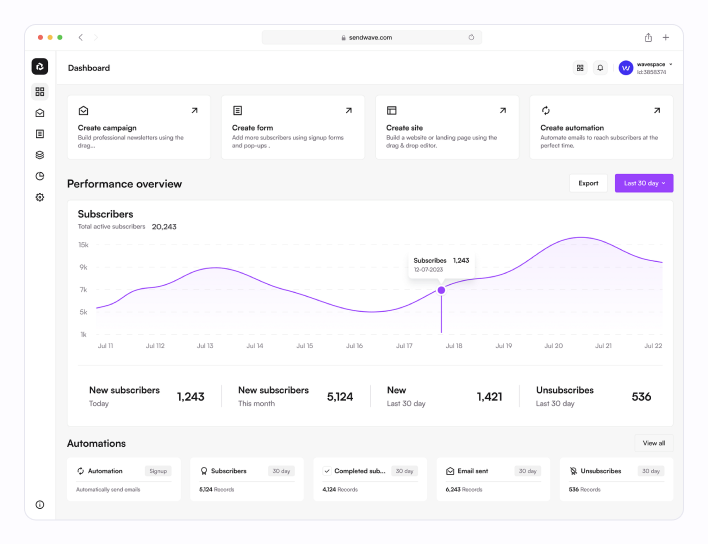
Task: Click the Create campaign envelope icon
Action: point(84,110)
